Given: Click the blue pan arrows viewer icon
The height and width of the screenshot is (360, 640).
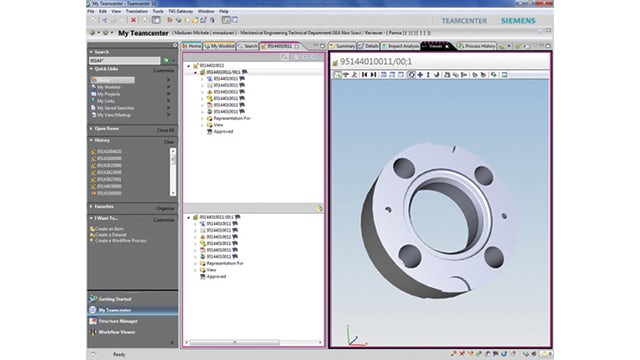Looking at the screenshot, I should tap(420, 75).
